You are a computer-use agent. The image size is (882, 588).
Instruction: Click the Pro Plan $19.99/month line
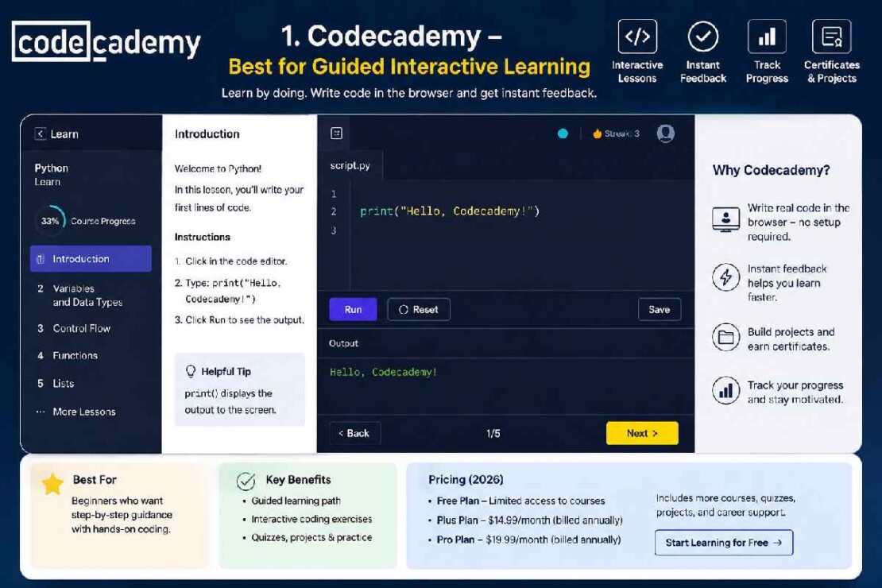[524, 539]
